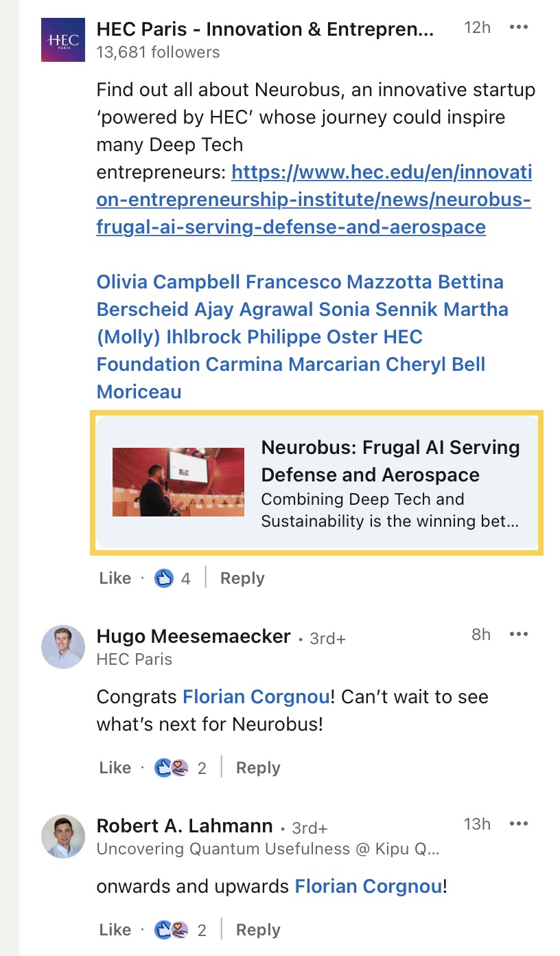This screenshot has width=560, height=956.
Task: Open the Olivia Campbell mention
Action: pos(168,282)
